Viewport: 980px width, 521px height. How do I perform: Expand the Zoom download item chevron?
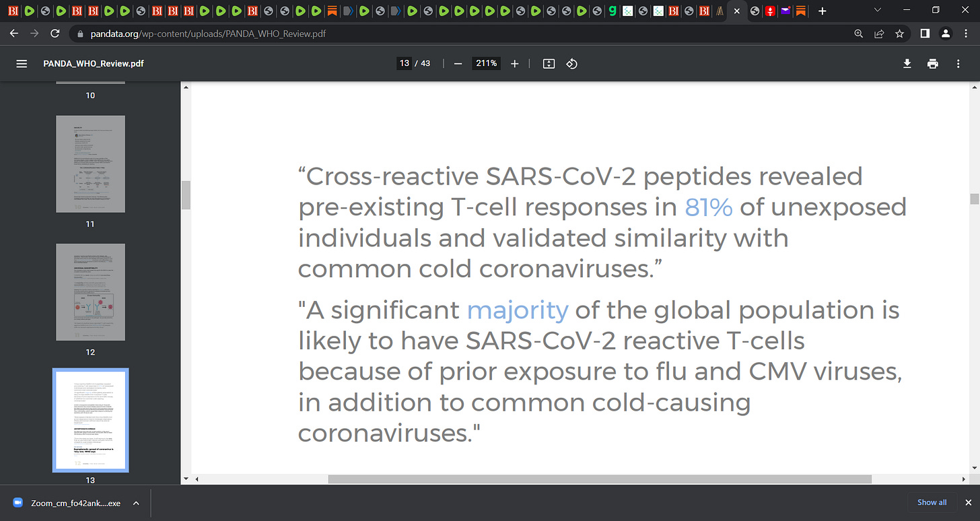click(x=136, y=503)
